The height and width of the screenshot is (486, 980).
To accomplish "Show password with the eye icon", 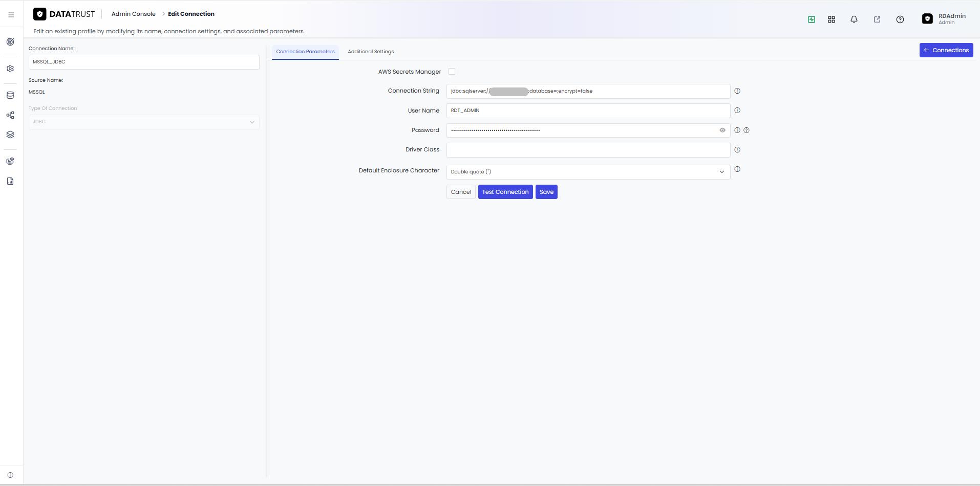I will [x=722, y=130].
